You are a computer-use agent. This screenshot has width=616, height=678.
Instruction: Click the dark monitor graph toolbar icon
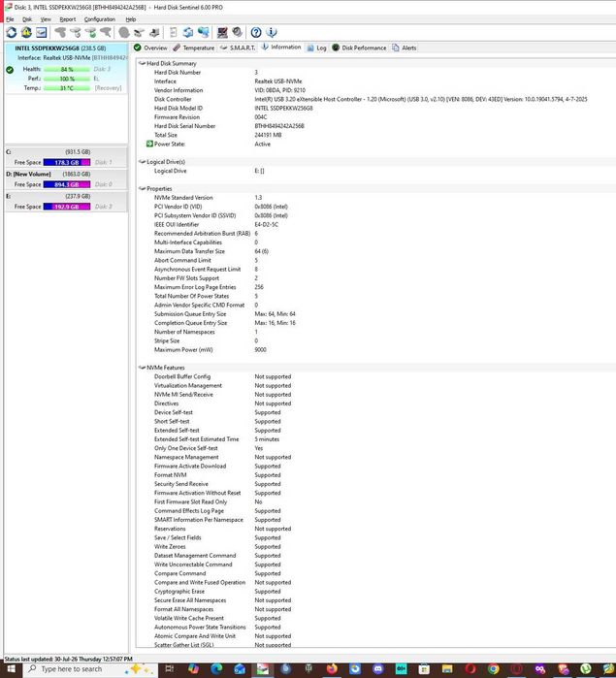click(x=222, y=32)
